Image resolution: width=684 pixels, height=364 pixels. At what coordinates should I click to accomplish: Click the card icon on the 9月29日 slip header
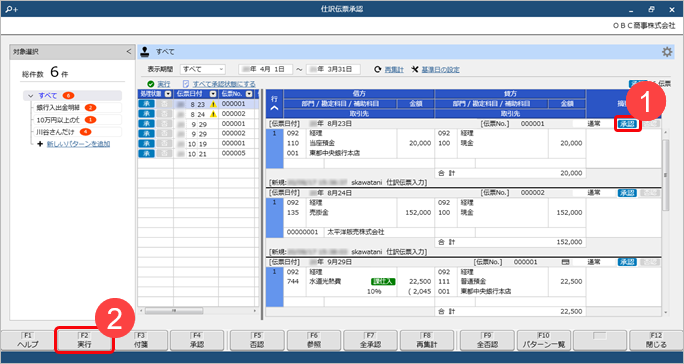click(565, 262)
